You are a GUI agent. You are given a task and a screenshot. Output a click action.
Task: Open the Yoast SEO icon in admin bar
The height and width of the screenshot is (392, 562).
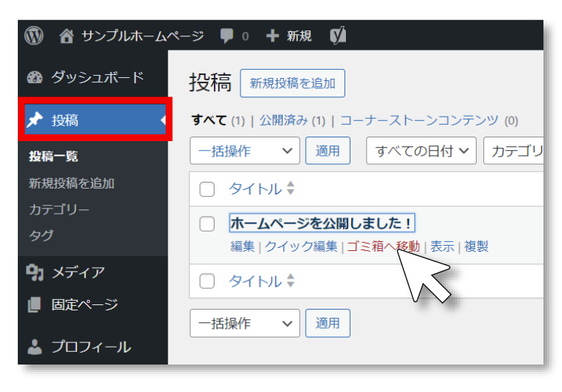(338, 36)
